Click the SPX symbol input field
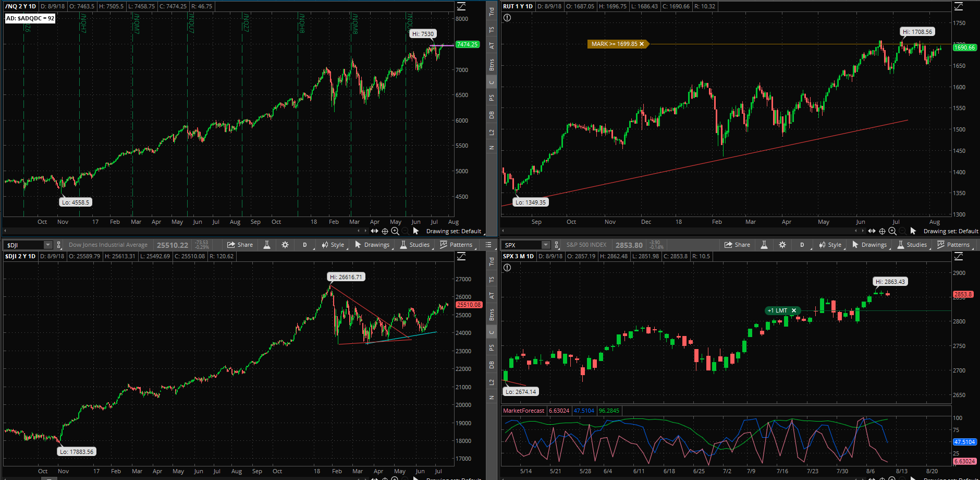 (x=522, y=245)
